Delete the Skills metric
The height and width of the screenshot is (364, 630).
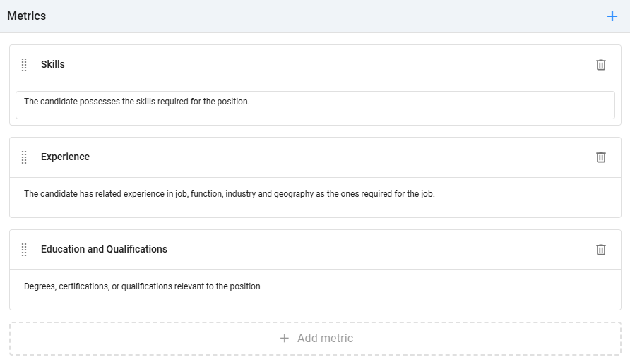[x=601, y=65]
